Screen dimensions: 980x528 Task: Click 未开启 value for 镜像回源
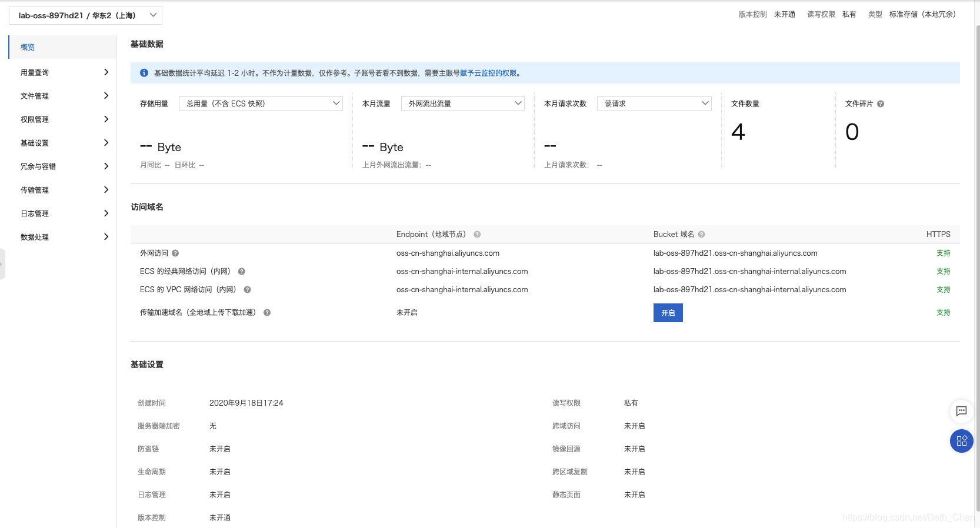635,449
